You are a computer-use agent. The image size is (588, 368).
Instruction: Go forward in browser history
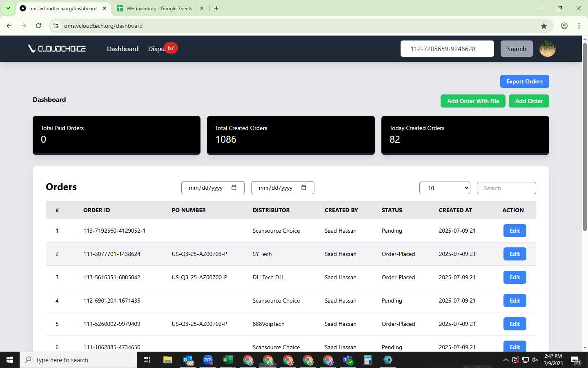[24, 26]
